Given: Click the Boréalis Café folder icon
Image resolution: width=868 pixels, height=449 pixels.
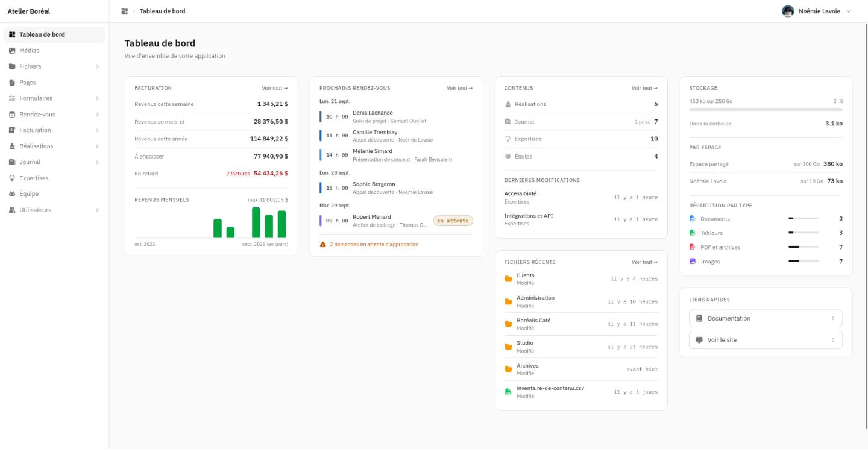Looking at the screenshot, I should 508,324.
